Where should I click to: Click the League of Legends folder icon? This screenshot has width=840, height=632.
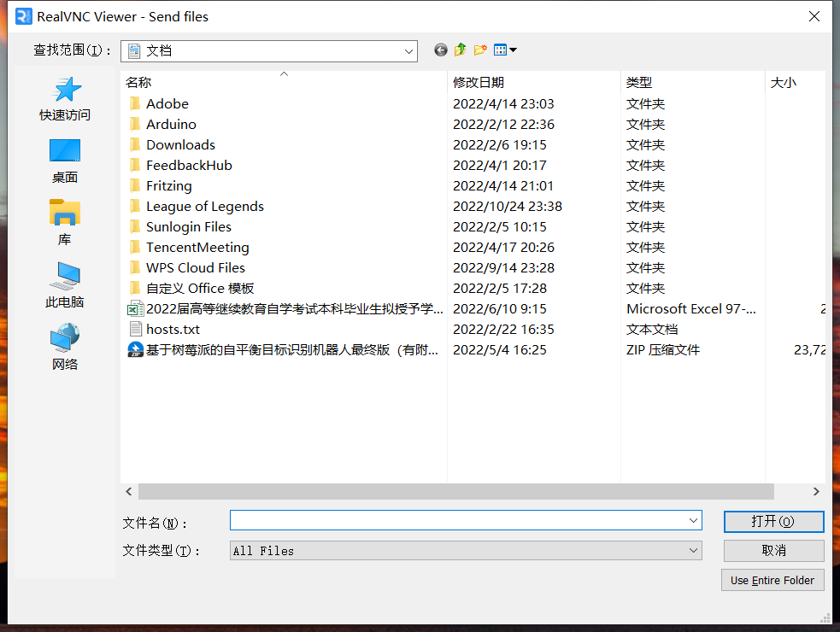(x=135, y=206)
